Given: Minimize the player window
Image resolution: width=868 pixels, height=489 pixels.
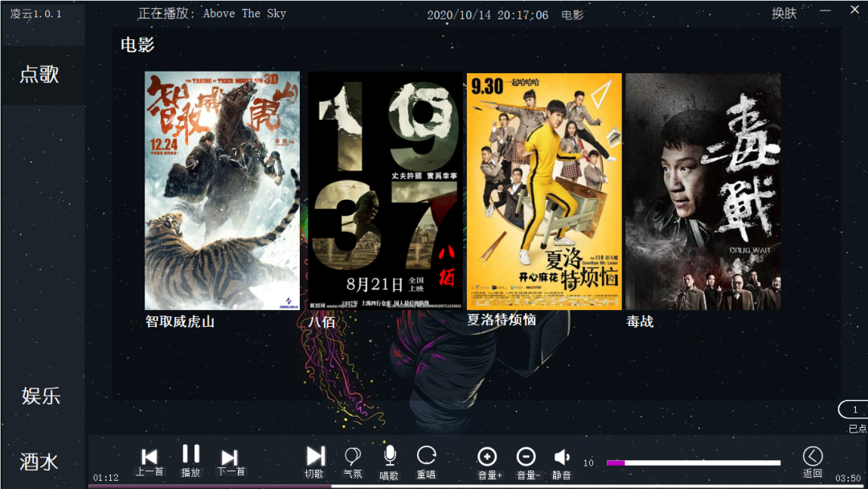Looking at the screenshot, I should 825,10.
